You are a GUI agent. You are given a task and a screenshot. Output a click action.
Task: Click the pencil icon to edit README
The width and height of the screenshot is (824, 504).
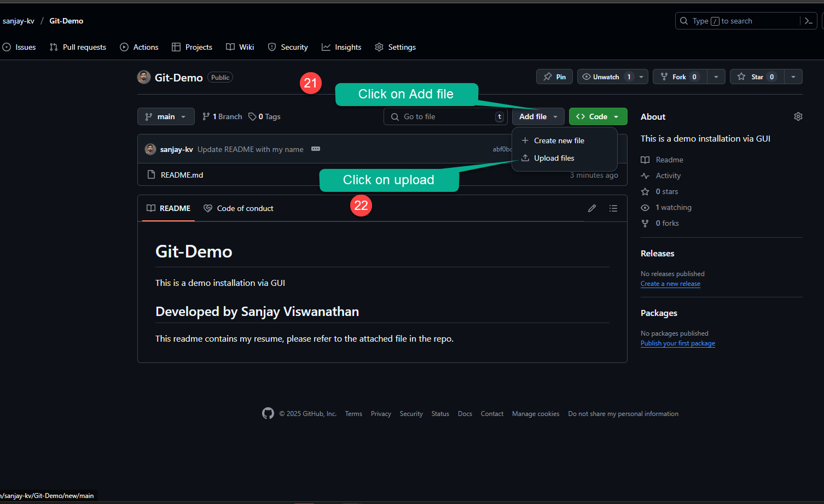[x=591, y=208]
